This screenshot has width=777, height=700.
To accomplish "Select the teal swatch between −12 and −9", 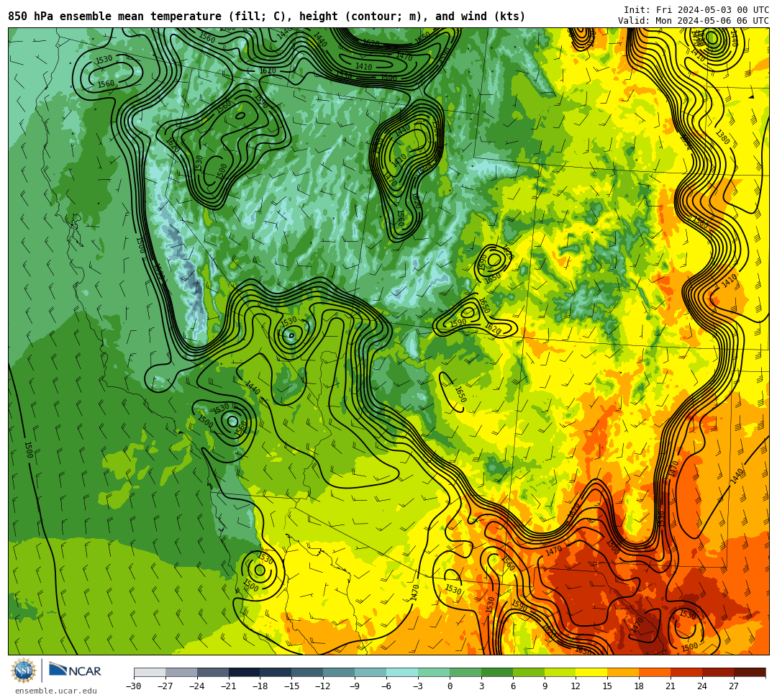I will pyautogui.click(x=339, y=672).
